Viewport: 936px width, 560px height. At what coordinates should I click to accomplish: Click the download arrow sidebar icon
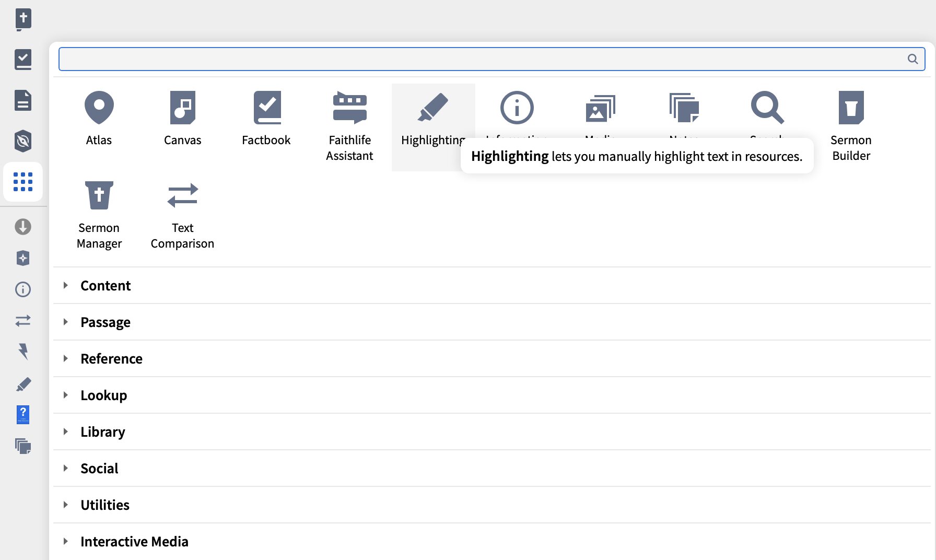tap(23, 227)
